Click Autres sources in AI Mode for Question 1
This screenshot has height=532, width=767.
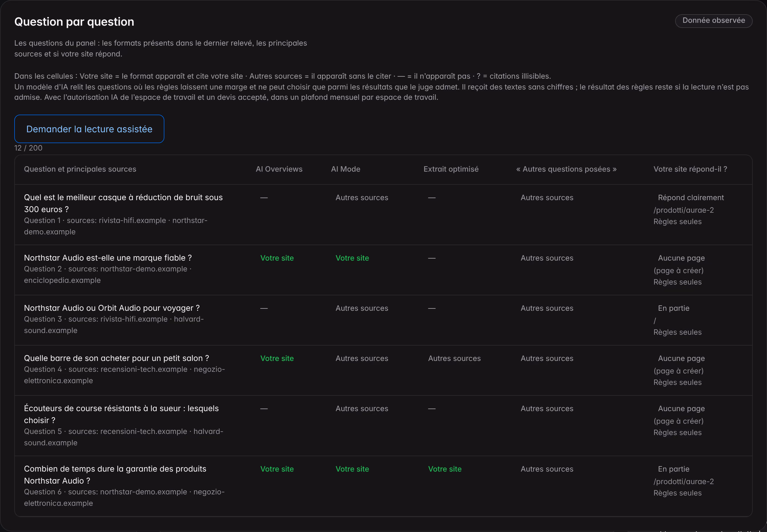click(x=362, y=198)
